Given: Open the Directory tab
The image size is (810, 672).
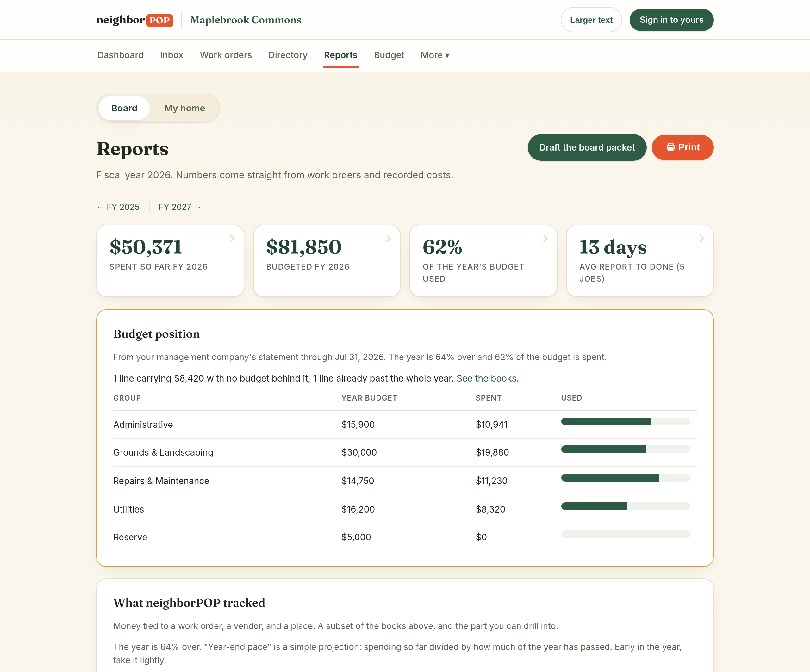Looking at the screenshot, I should pyautogui.click(x=288, y=55).
